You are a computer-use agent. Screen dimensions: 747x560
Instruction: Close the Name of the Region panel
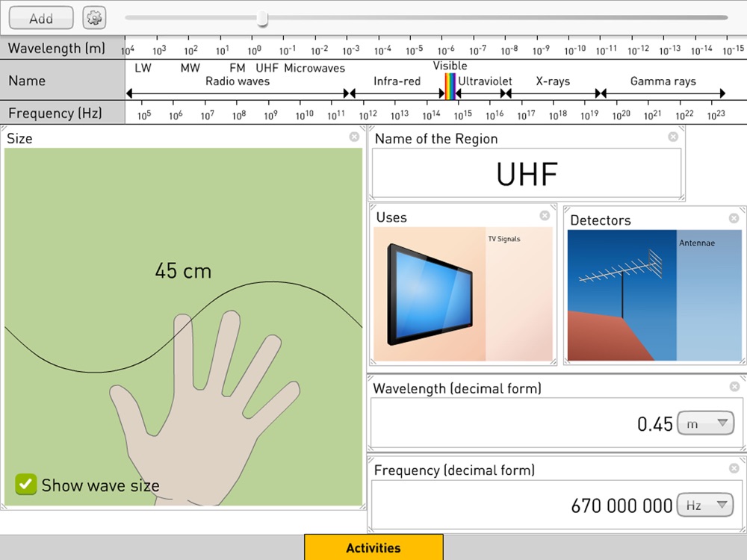673,137
